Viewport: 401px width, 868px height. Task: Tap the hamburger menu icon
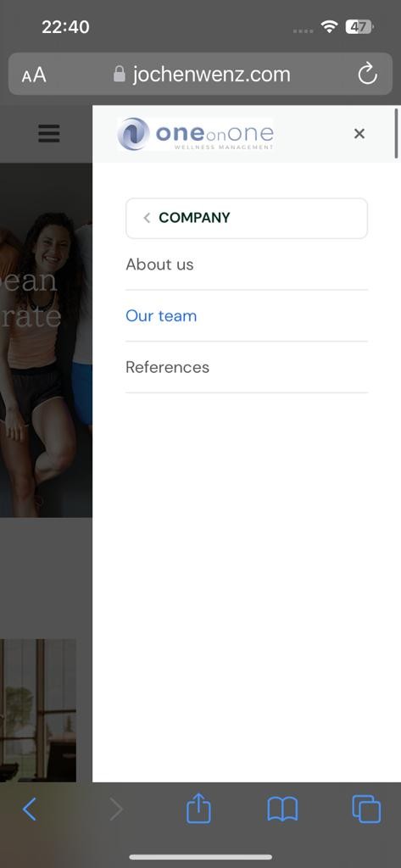(x=48, y=133)
